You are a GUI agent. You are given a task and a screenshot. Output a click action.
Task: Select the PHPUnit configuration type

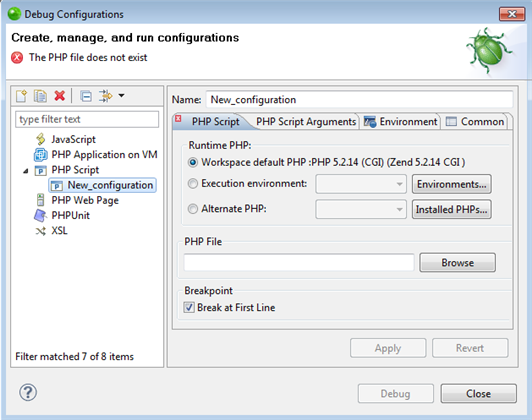(x=71, y=215)
